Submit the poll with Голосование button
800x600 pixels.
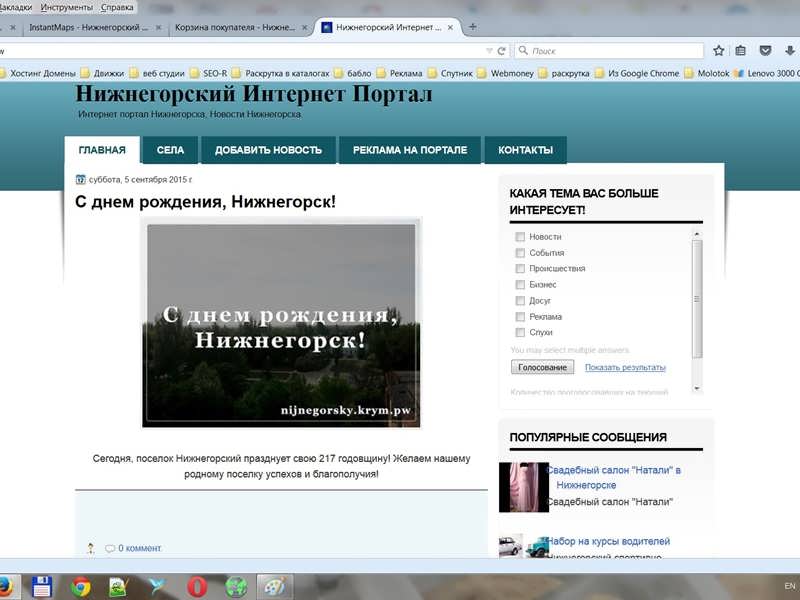point(542,367)
